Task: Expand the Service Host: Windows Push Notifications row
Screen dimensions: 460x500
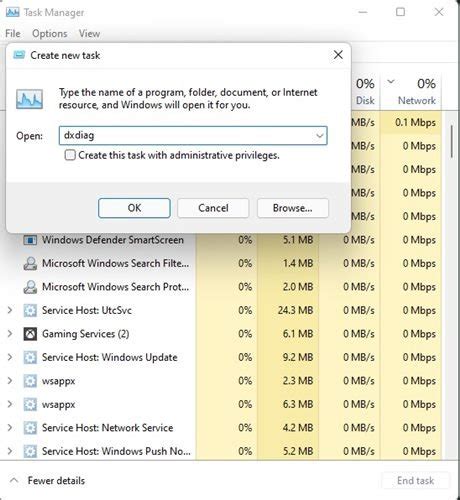Action: (10, 451)
